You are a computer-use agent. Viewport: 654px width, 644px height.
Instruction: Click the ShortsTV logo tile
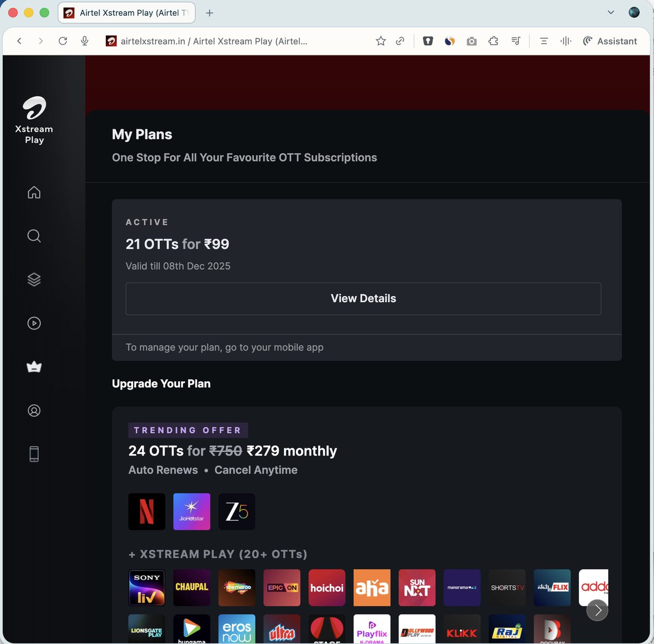[507, 588]
